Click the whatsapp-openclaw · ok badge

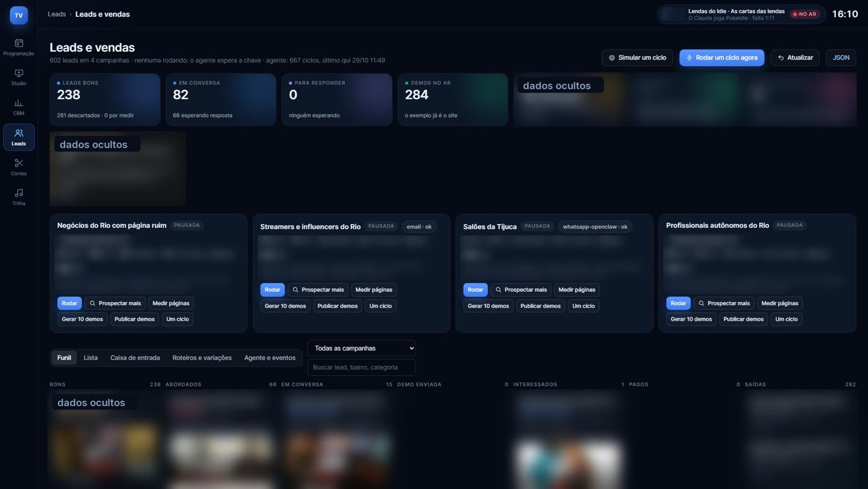[595, 227]
